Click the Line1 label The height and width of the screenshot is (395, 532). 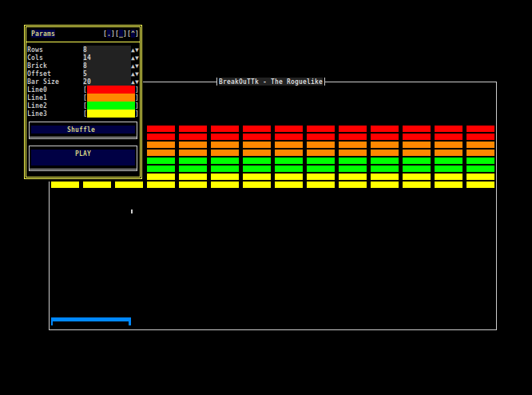[x=37, y=98]
